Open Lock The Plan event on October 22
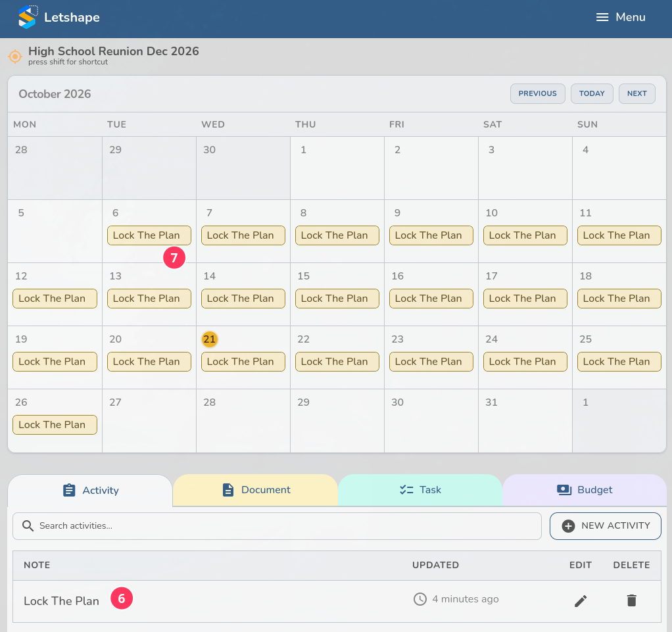Viewport: 672px width, 632px height. [x=337, y=362]
